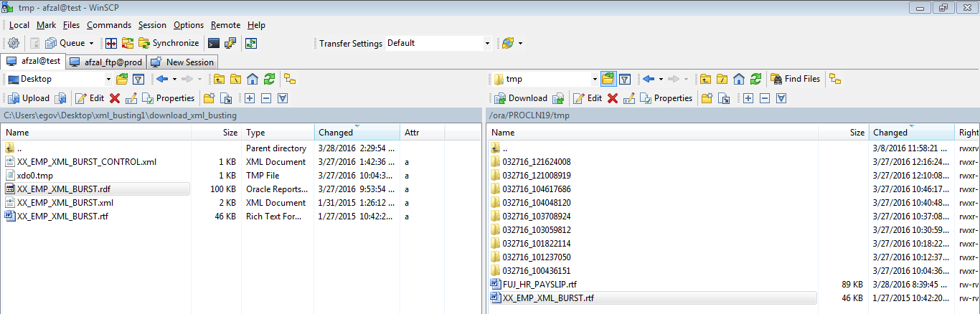Expand the remote back history dropdown arrow
The width and height of the screenshot is (980, 314).
(x=660, y=79)
